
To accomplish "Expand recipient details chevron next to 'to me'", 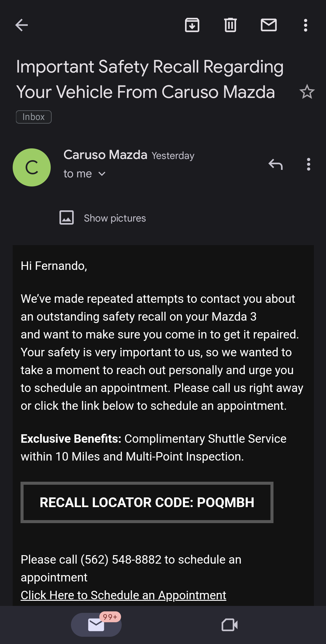I will (x=102, y=174).
